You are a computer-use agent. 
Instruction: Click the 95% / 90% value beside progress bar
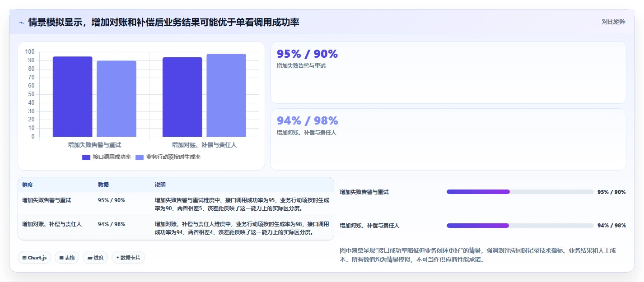click(x=611, y=192)
